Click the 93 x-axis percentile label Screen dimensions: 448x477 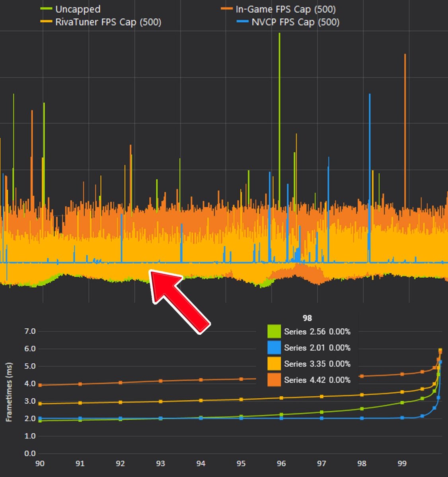pos(160,463)
